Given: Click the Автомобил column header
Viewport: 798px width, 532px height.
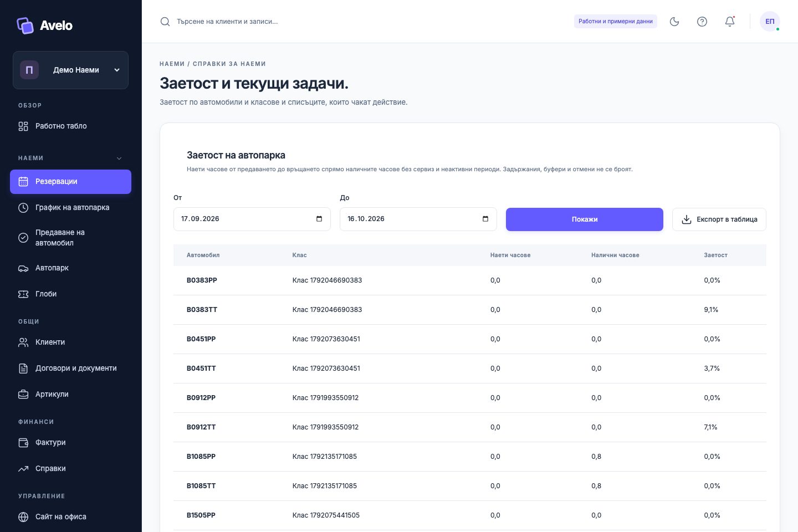Looking at the screenshot, I should 203,255.
